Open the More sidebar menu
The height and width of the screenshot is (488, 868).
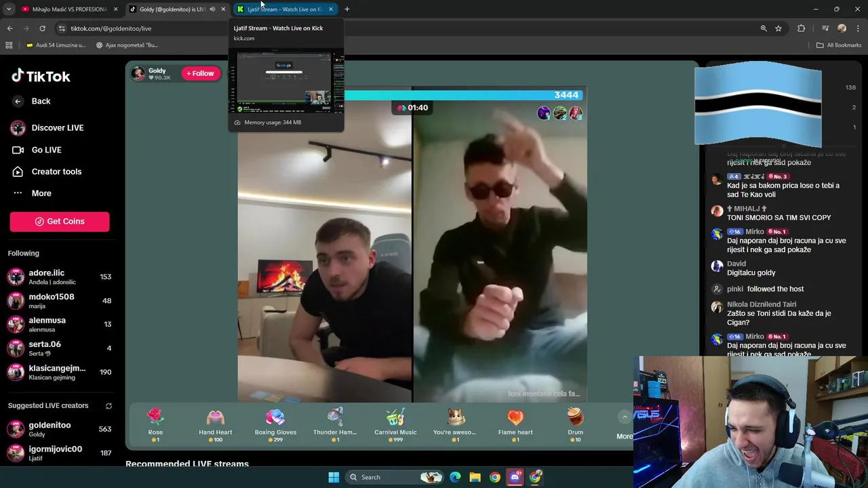click(31, 193)
